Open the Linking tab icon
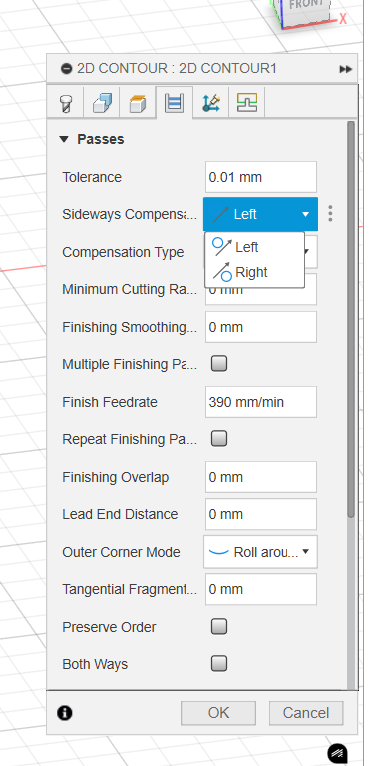Viewport: 379px width, 766px height. 211,103
